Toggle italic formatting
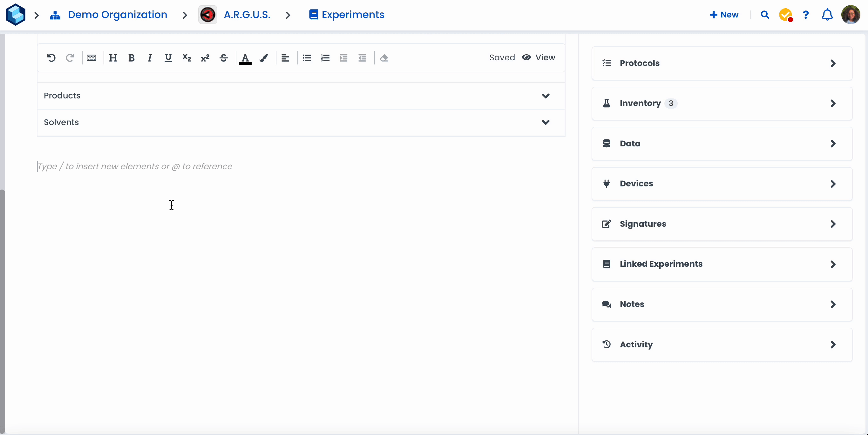Viewport: 868px width, 435px height. tap(150, 58)
